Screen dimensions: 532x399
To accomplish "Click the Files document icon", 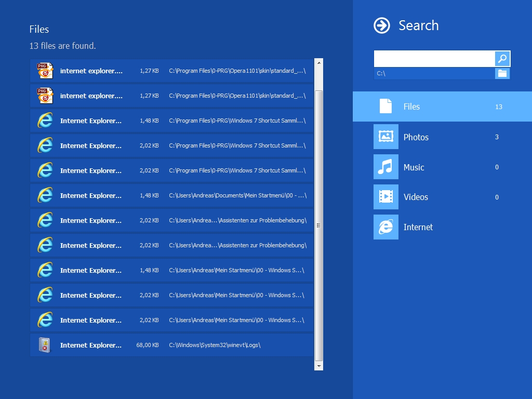I will click(386, 106).
